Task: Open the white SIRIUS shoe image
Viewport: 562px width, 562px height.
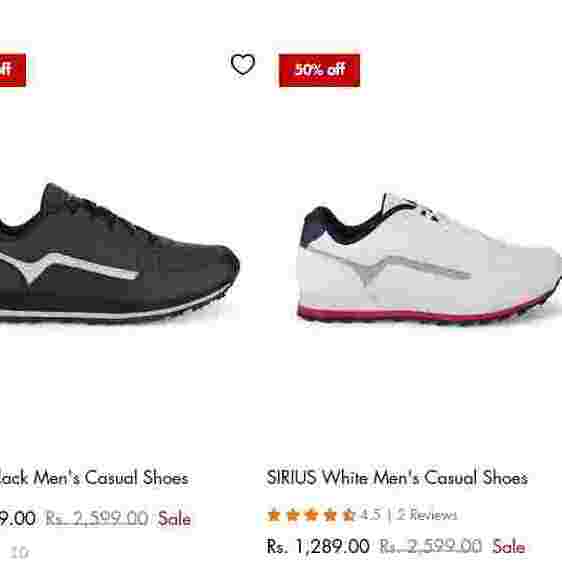Action: click(x=429, y=259)
